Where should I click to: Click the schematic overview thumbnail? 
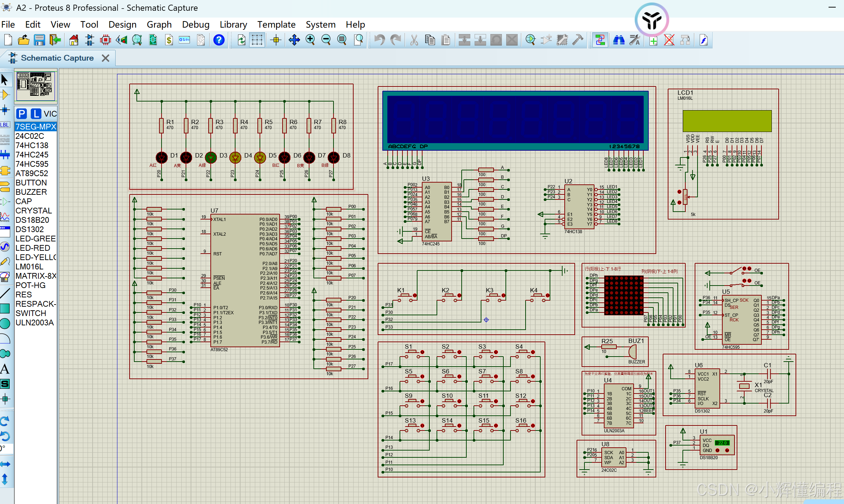pos(36,85)
